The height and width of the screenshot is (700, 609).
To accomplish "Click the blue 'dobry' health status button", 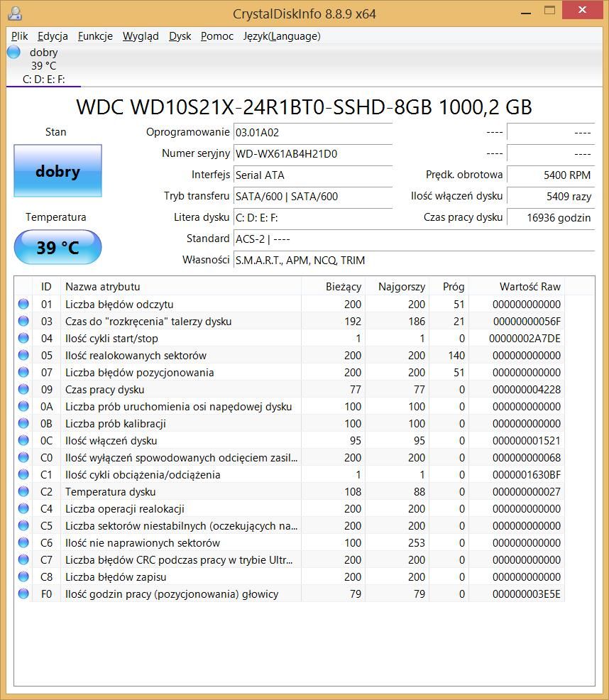I will pos(57,170).
